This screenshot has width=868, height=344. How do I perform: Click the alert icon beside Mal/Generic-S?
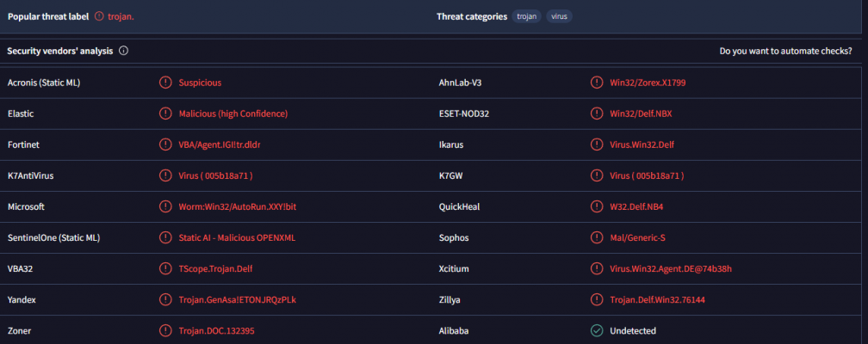pyautogui.click(x=596, y=237)
